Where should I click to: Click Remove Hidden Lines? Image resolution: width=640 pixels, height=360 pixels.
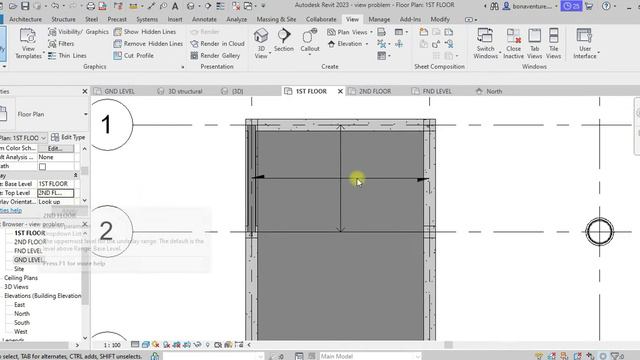[x=148, y=44]
